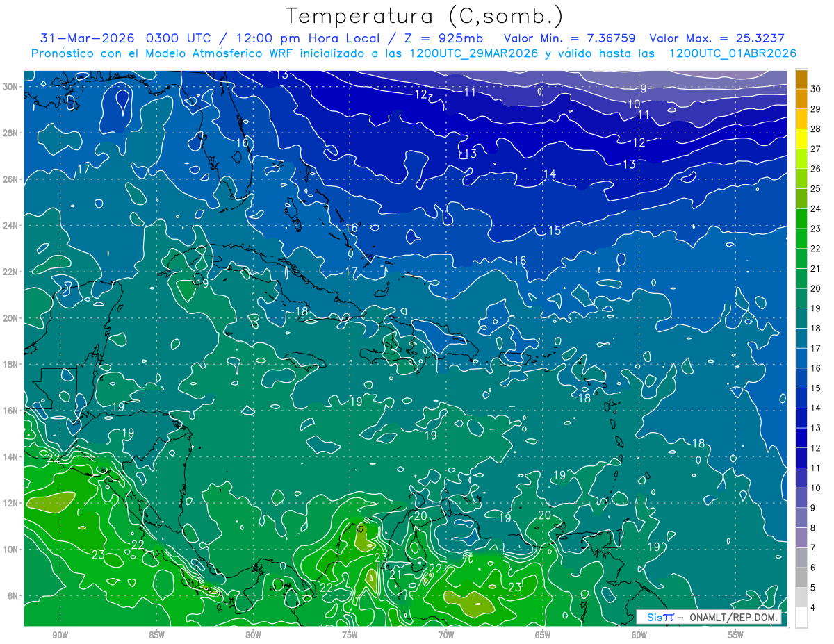Click the yellow legend swatch between 27 and 28
This screenshot has width=834, height=644.
pyautogui.click(x=801, y=139)
